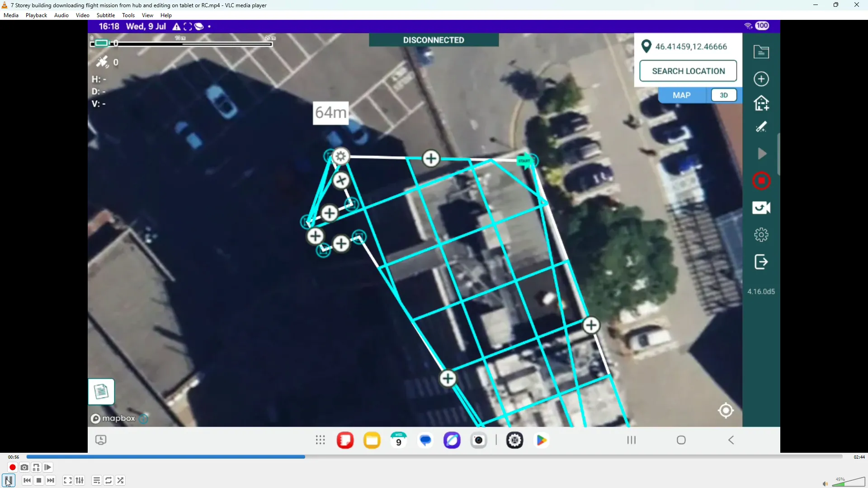Stop recording via the red record icon
868x488 pixels.
[761, 181]
